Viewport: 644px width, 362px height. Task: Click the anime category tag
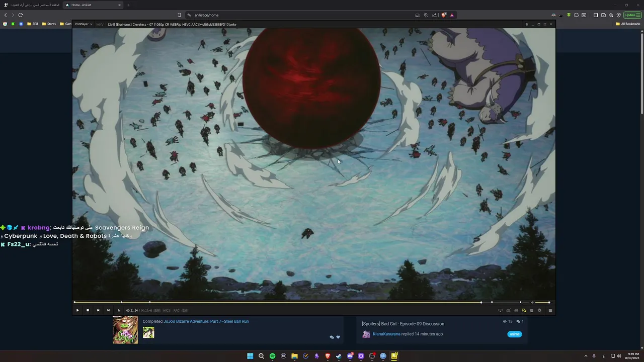point(515,334)
